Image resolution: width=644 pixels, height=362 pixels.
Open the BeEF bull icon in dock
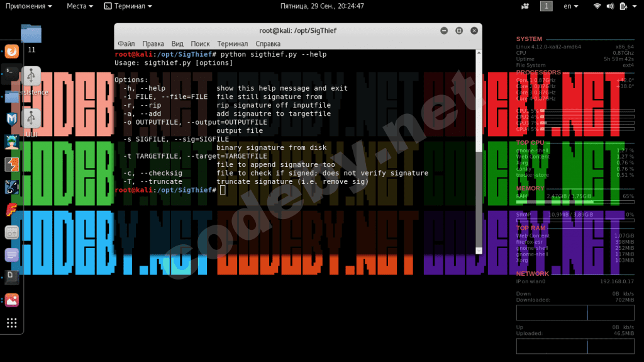pyautogui.click(x=11, y=187)
